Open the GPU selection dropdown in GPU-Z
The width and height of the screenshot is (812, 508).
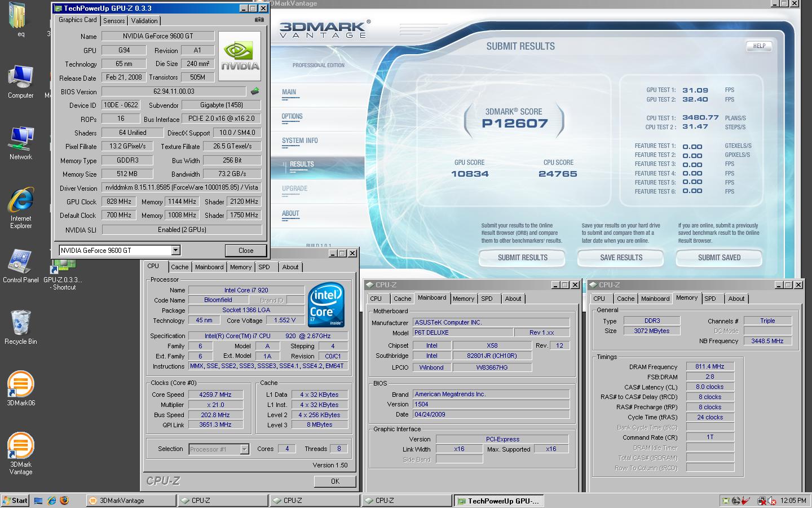point(175,250)
